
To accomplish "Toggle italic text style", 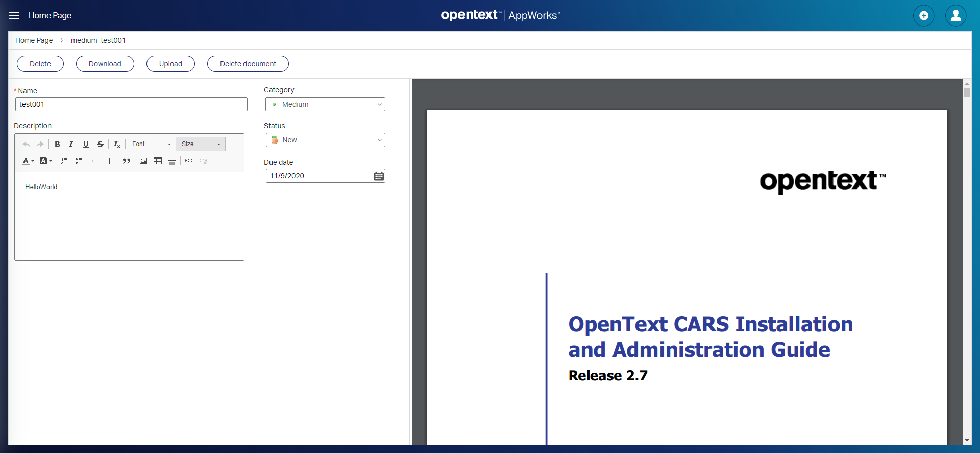I will (71, 145).
